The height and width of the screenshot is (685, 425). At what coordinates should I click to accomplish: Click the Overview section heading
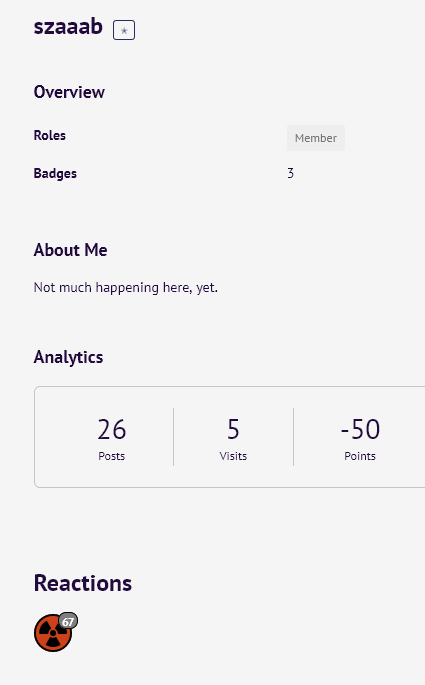69,92
